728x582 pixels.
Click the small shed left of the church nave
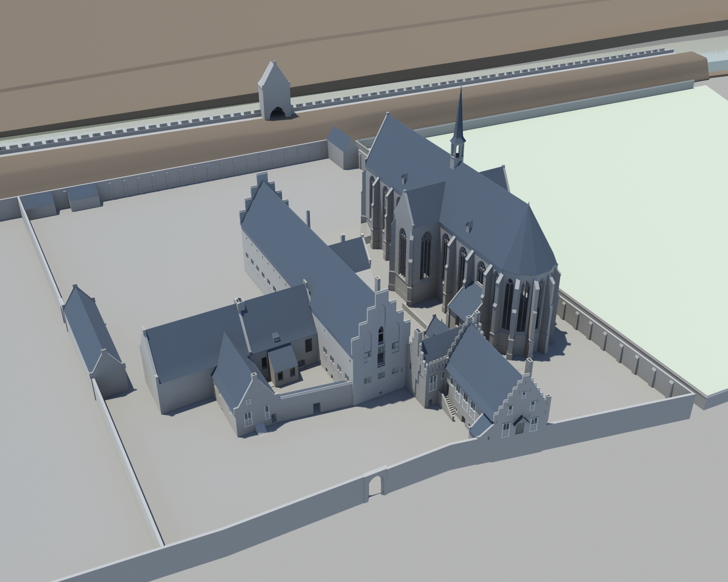coord(340,149)
